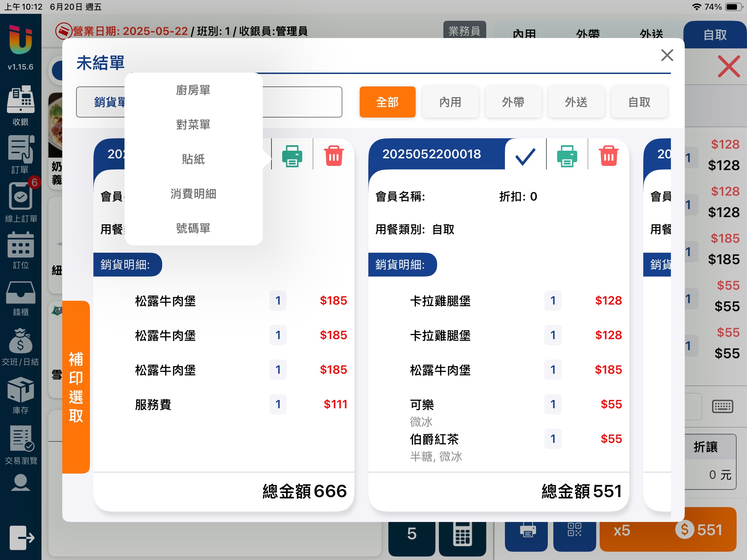Open the 收銀 cashier register icon
Viewport: 747px width, 560px height.
20,100
